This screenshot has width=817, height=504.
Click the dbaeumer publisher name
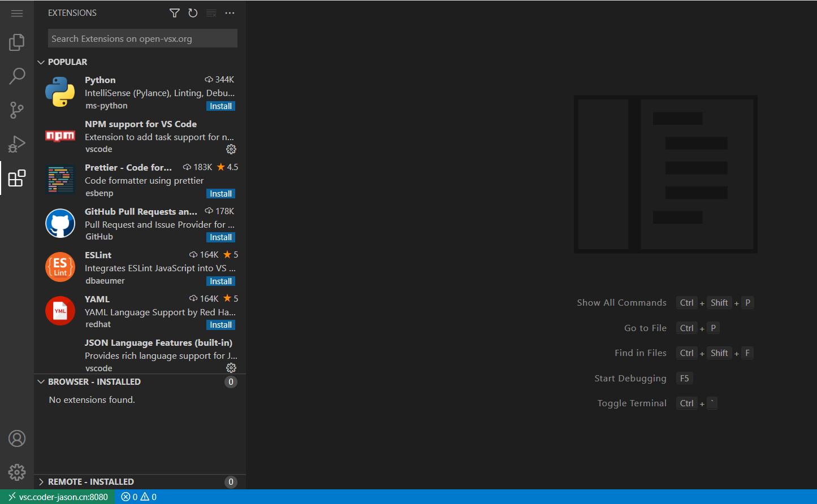point(105,281)
